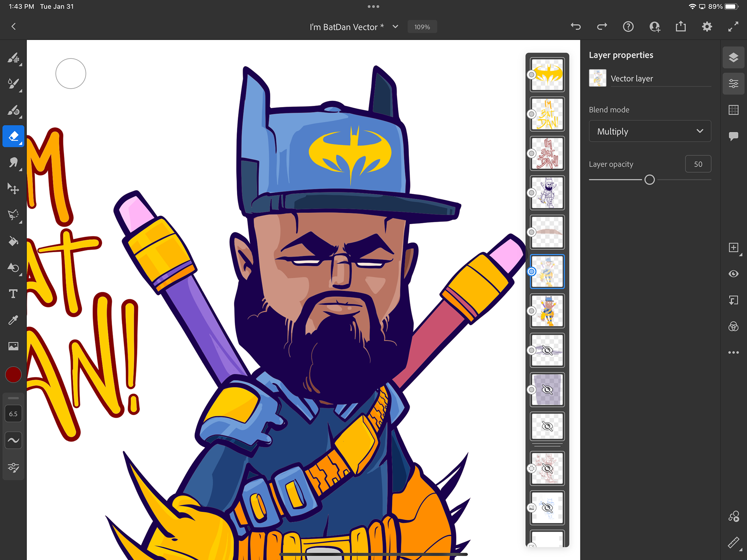Screen dimensions: 747x560
Task: Open the I'm BatDan Vector title
Action: pos(347,27)
